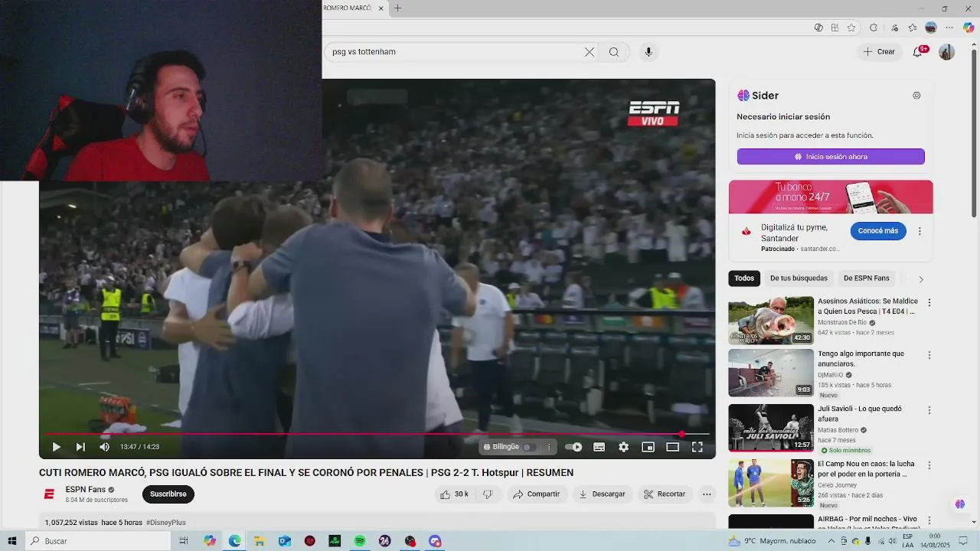This screenshot has height=551, width=980.
Task: Open the video settings gear
Action: [x=623, y=447]
